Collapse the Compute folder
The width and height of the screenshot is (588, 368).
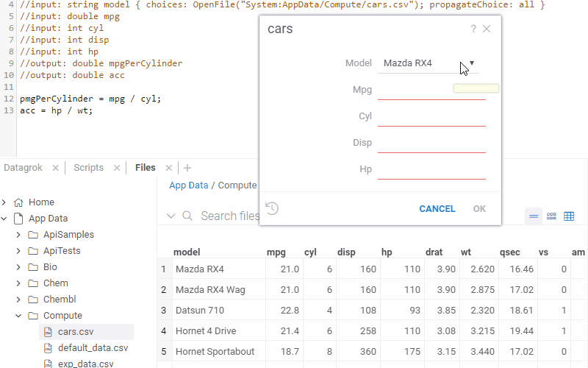tap(19, 316)
